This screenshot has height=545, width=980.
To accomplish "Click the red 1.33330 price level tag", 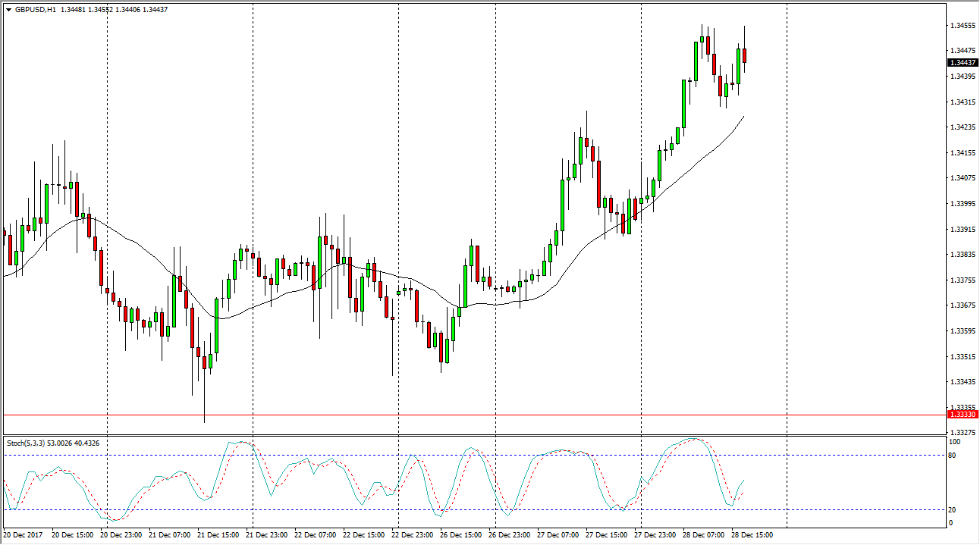I will point(963,415).
